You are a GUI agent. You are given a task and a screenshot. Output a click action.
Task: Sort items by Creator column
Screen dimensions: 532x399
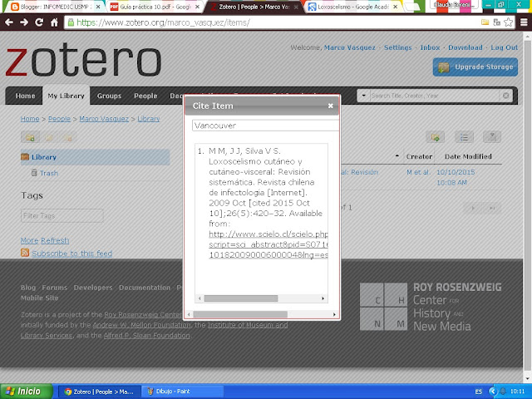click(419, 157)
